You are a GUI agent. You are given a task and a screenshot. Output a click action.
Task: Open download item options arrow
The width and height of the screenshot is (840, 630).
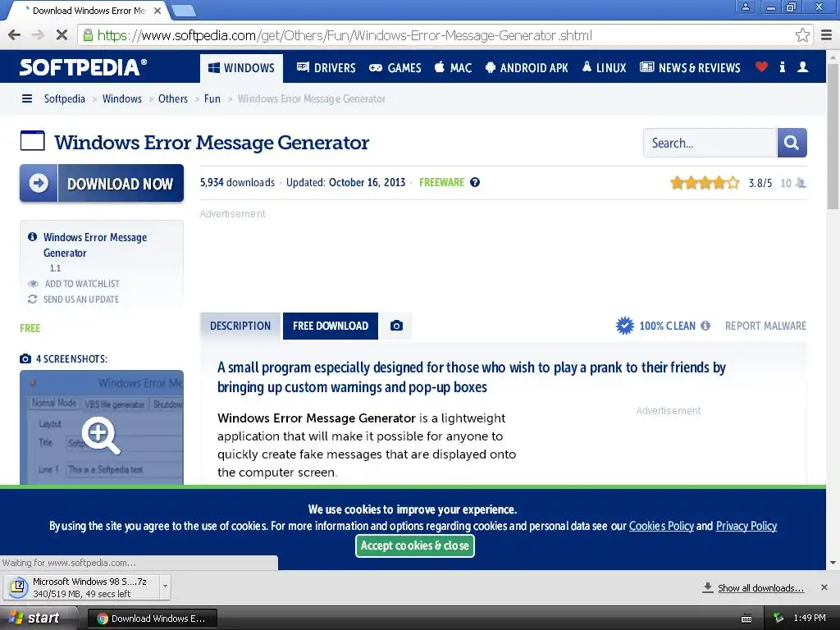(x=165, y=587)
